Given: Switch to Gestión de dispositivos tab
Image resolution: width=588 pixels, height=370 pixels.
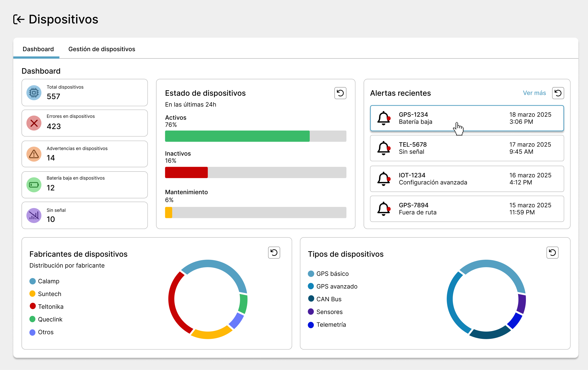Looking at the screenshot, I should tap(101, 49).
